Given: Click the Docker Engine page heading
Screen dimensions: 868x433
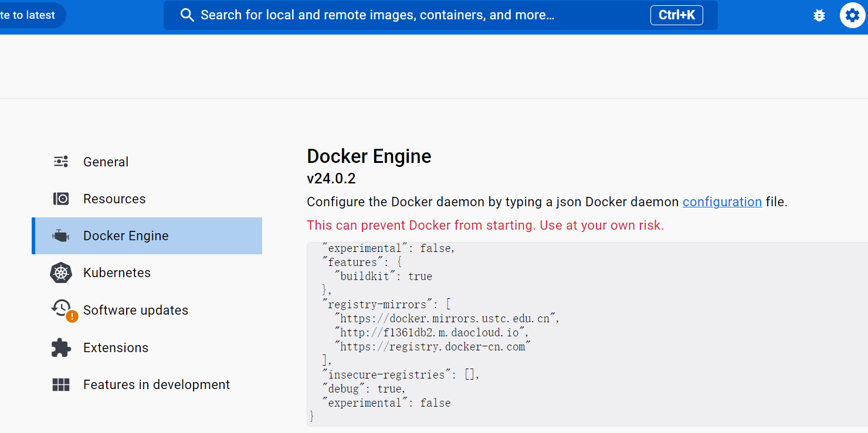Looking at the screenshot, I should pyautogui.click(x=369, y=156).
